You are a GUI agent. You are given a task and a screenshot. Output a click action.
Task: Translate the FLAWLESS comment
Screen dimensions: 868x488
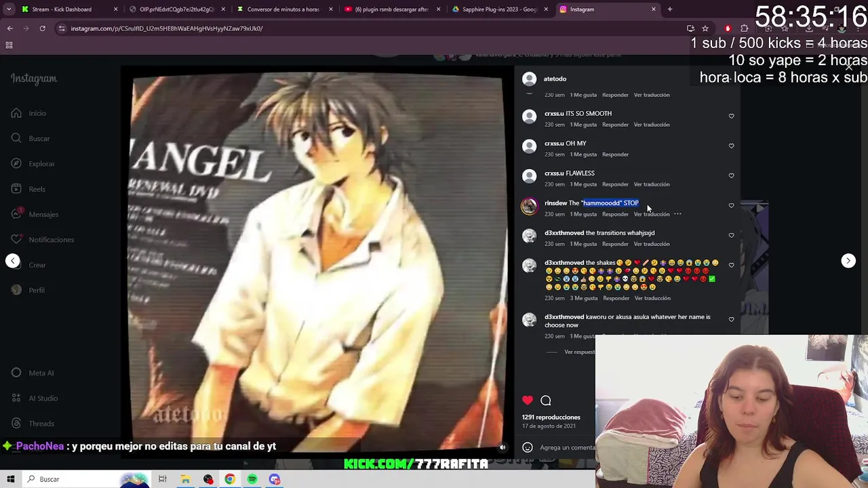652,184
